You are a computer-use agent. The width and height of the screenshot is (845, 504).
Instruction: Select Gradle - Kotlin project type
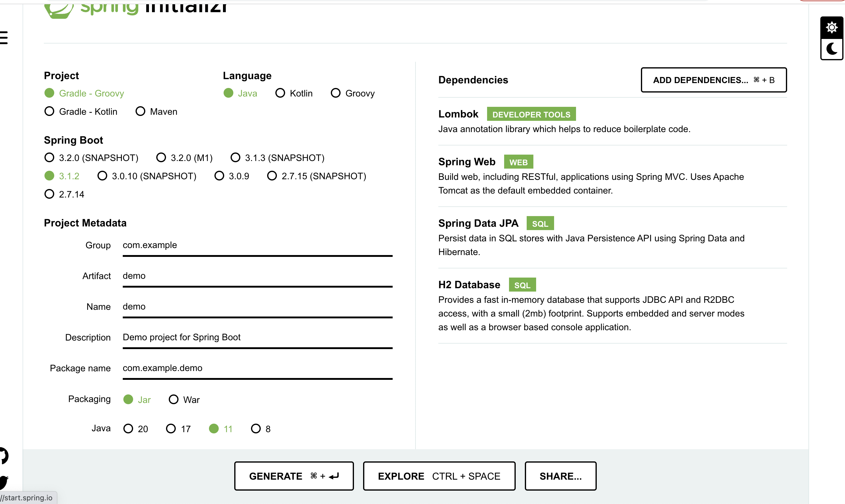(x=81, y=111)
